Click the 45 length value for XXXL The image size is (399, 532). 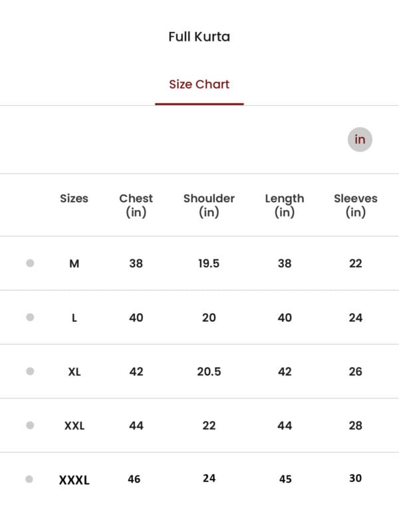click(285, 479)
